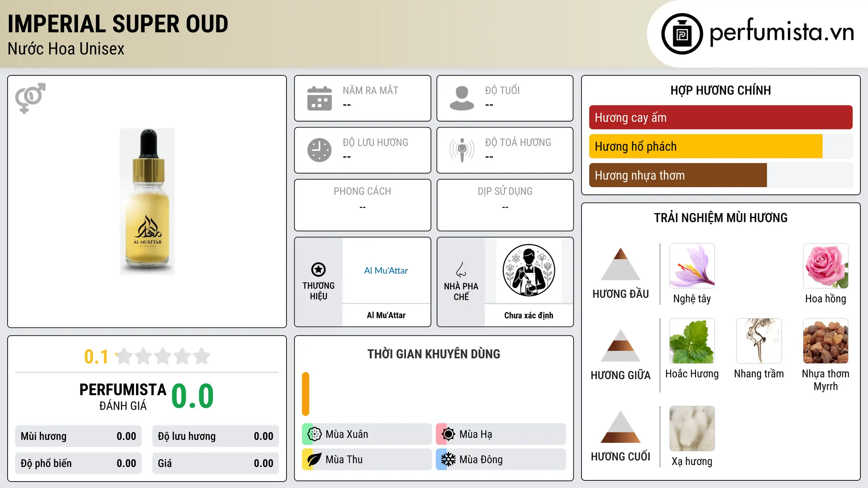Select the Mùa Đông season button
This screenshot has width=868, height=488.
pos(501,460)
